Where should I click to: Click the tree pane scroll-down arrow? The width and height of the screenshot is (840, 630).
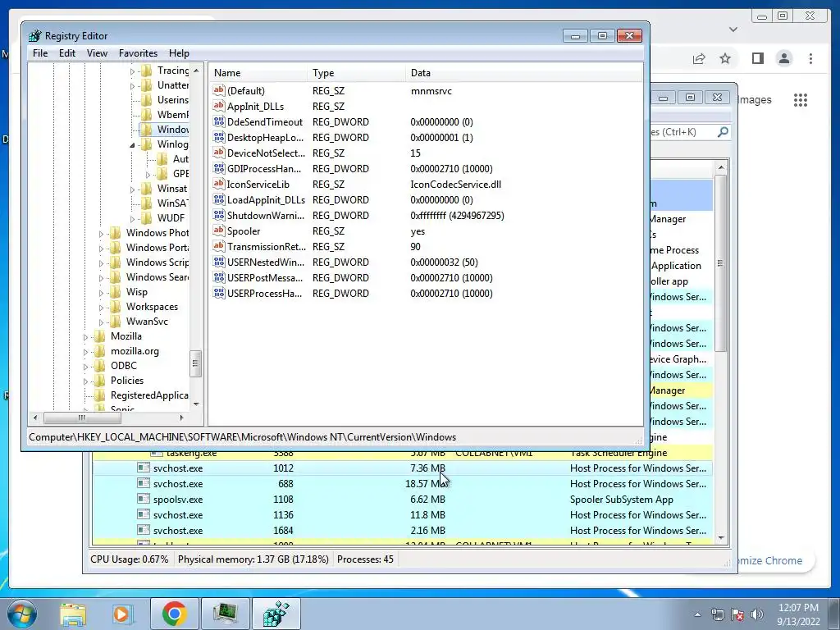click(195, 404)
